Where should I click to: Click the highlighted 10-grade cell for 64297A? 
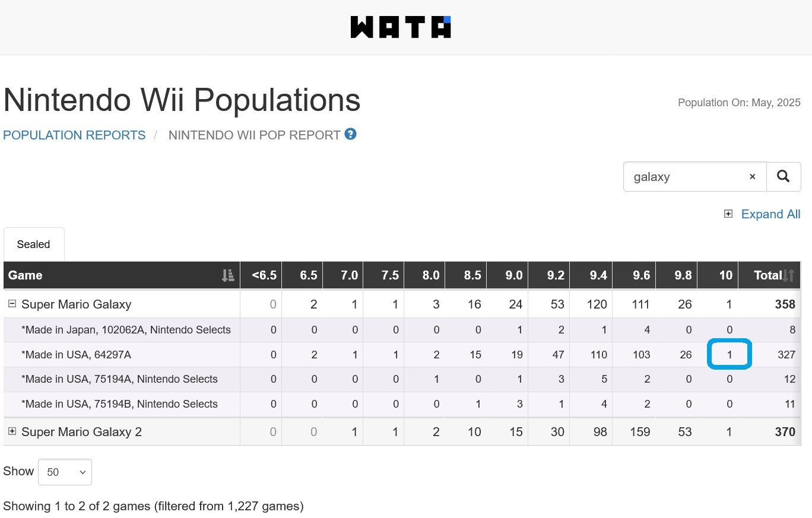click(x=729, y=354)
